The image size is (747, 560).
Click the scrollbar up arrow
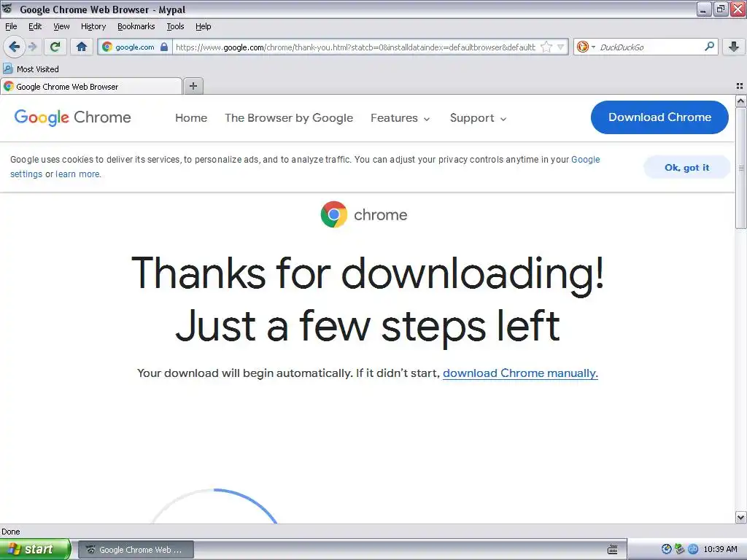coord(741,101)
